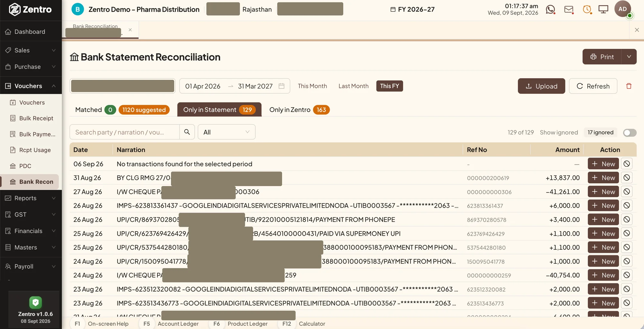644x329 pixels.
Task: Click New for the -41,261.00 row
Action: tap(603, 192)
